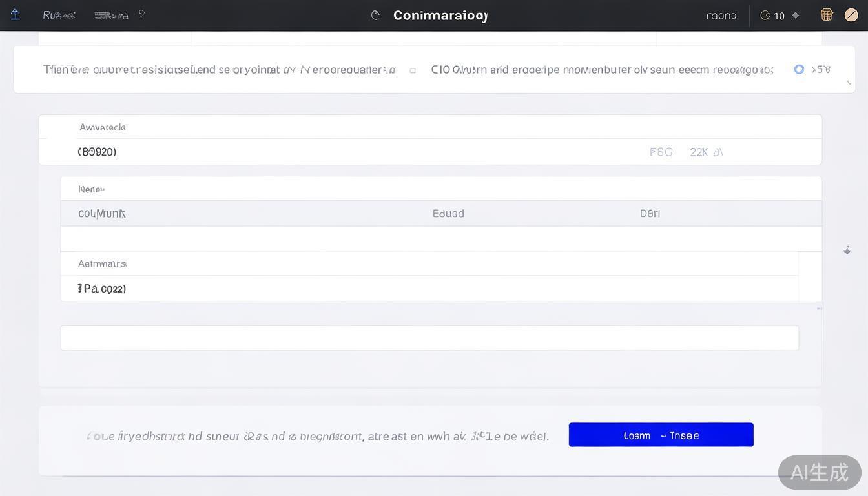Click the raona link in header
868x496 pixels.
(721, 15)
